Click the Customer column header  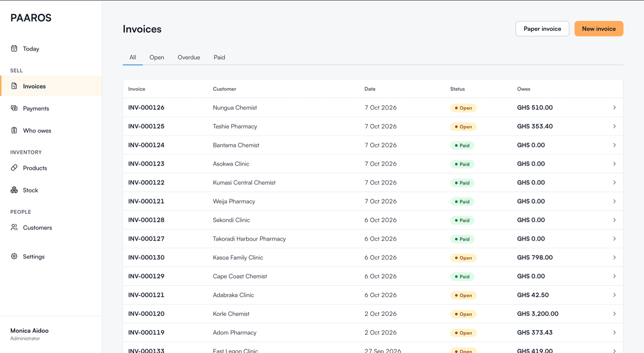pos(225,89)
